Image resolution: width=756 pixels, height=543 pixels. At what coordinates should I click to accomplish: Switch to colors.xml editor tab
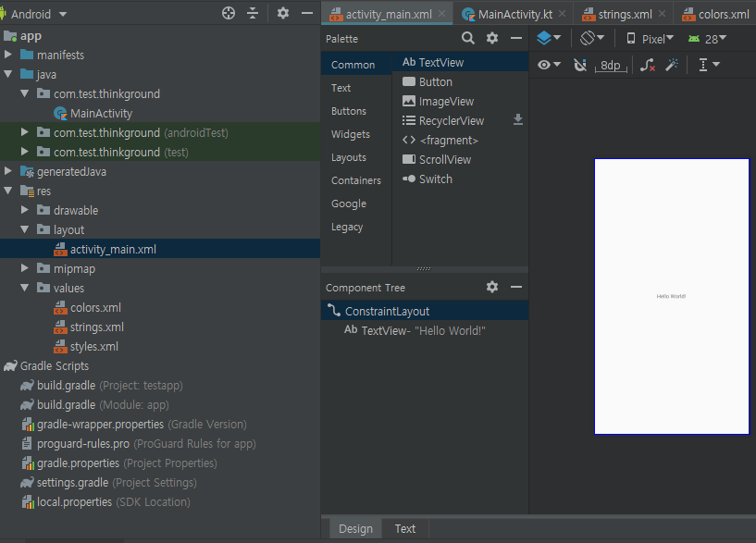point(716,14)
